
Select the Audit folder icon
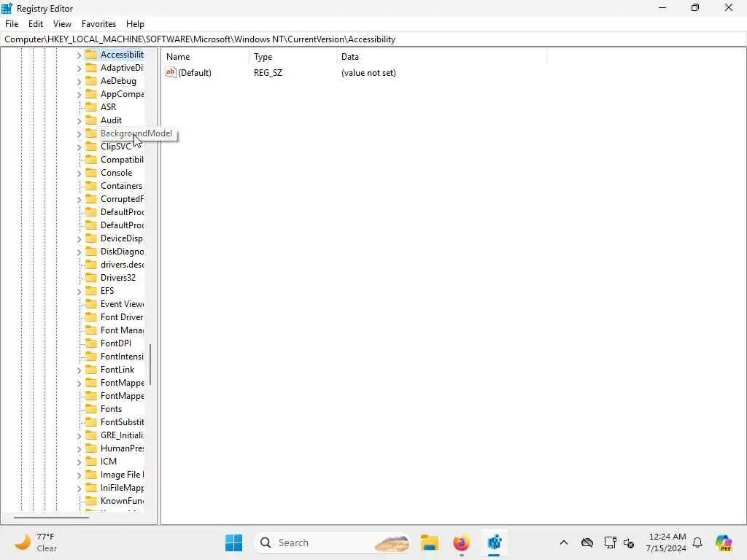coord(91,120)
